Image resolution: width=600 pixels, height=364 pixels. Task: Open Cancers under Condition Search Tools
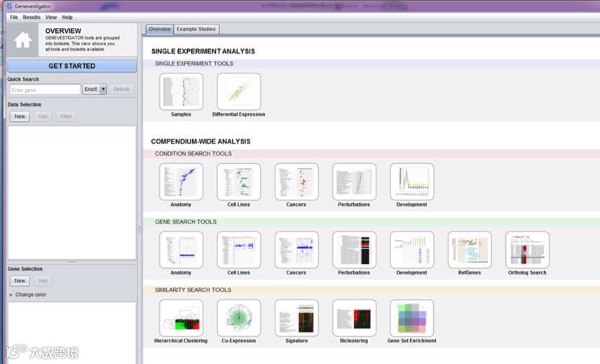point(296,182)
